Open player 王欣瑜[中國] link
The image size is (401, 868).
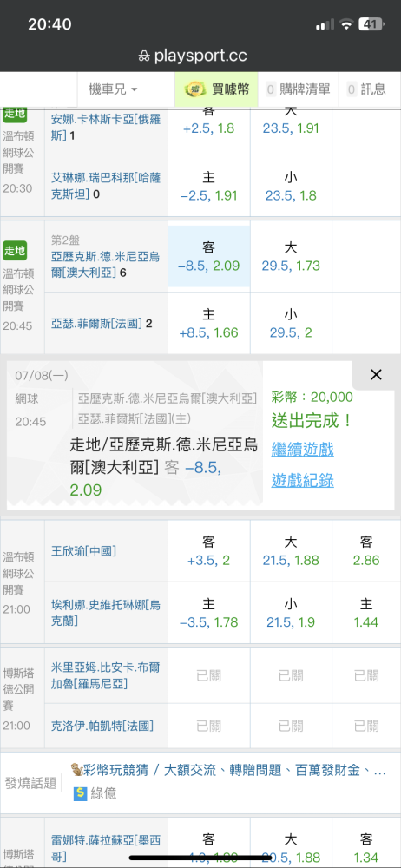[x=83, y=551]
